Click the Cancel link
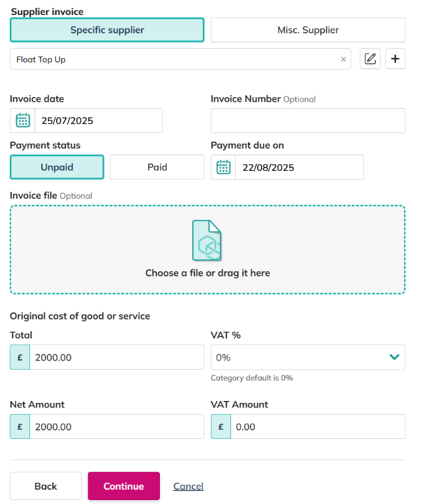 tap(188, 486)
